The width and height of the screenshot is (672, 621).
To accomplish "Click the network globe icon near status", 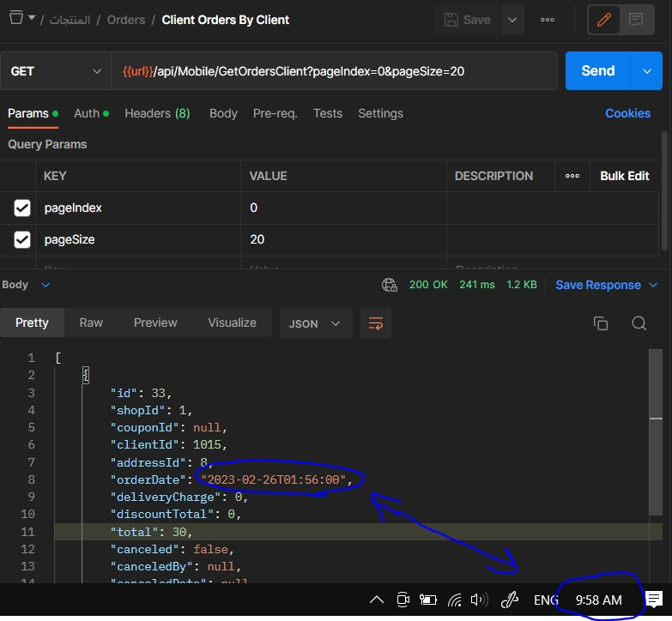I will coord(390,285).
